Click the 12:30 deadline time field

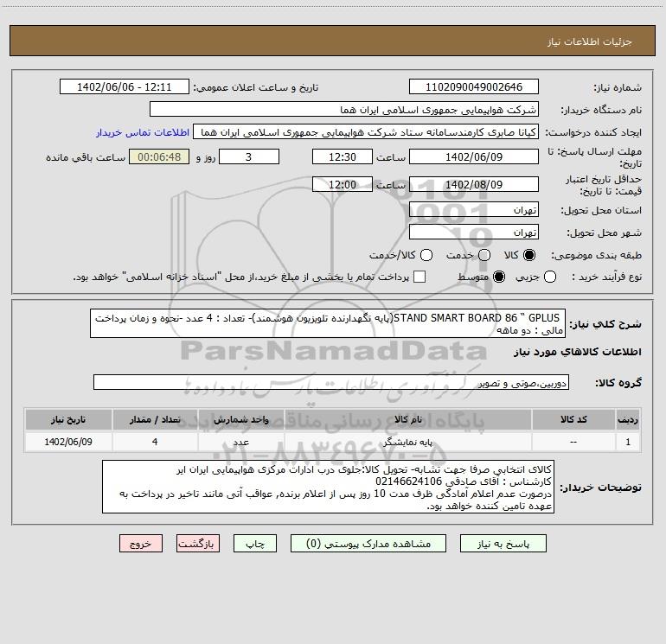[x=343, y=156]
